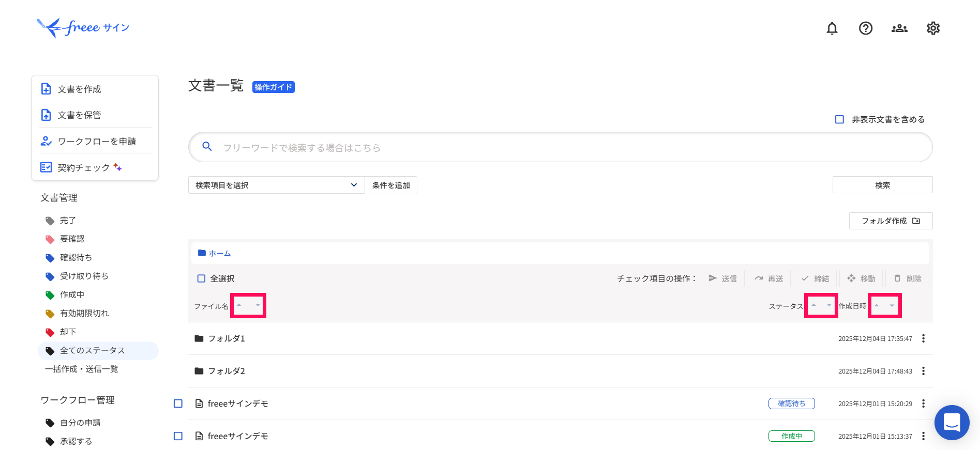This screenshot has height=450, width=980.
Task: Click the 文書一覧 page heading
Action: 216,85
